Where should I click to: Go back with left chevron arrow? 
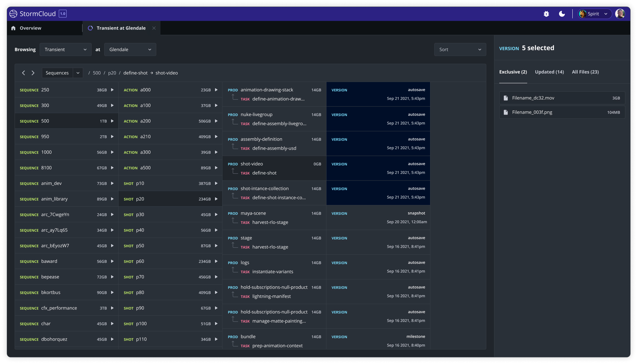click(x=23, y=73)
